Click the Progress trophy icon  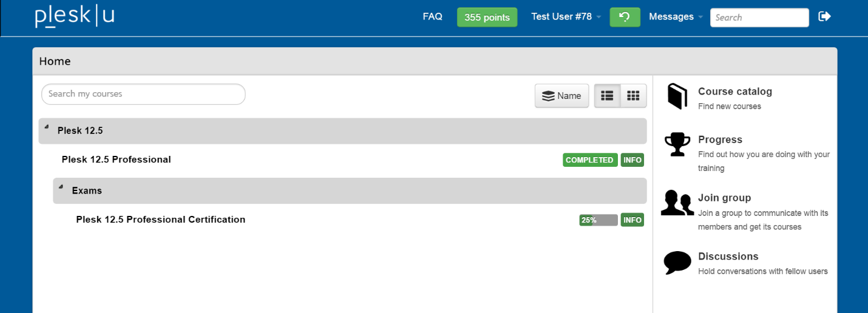(x=677, y=145)
